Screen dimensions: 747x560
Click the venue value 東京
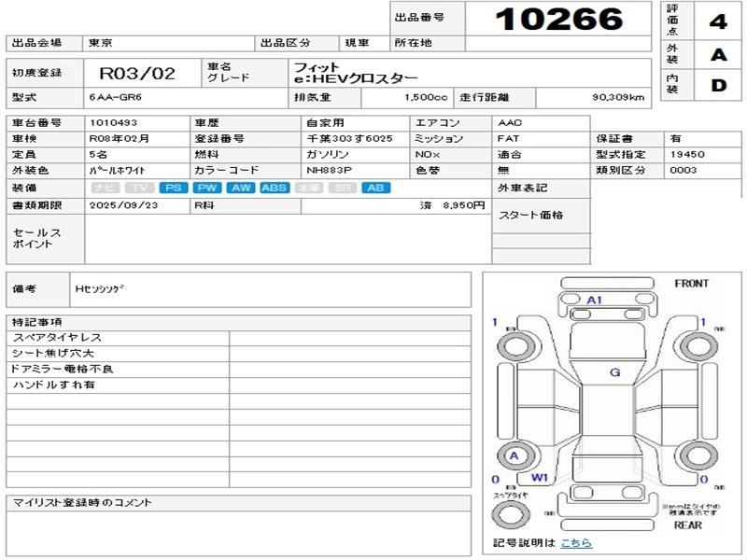(101, 43)
